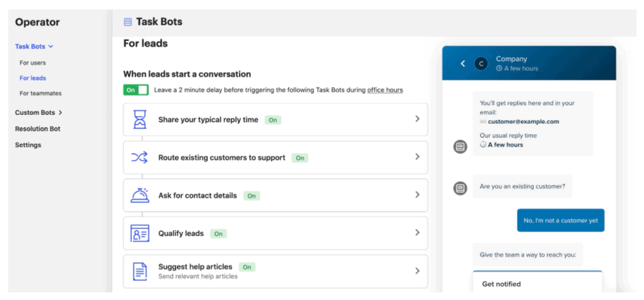Toggle the 2 minute delay switch off

136,90
